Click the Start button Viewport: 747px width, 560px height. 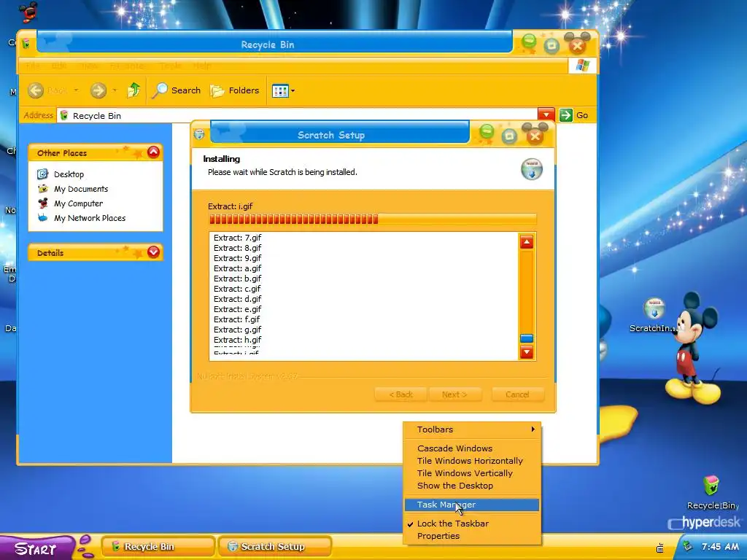coord(37,548)
